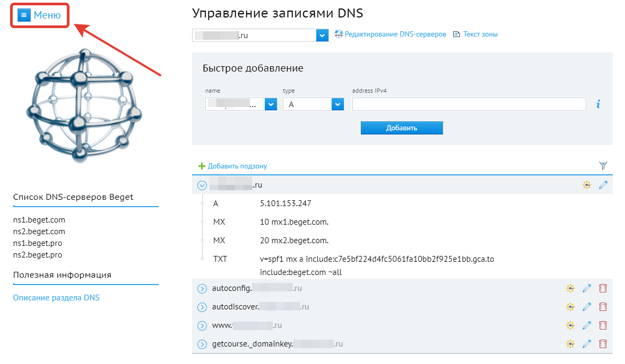Click the Быстрое добавление heading
Viewport: 625px width, 364px height.
(x=253, y=68)
